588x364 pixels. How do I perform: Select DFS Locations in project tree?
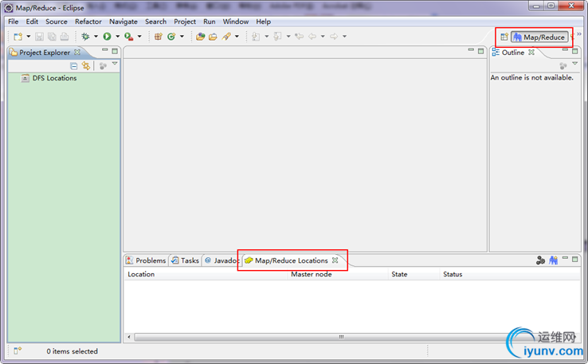point(54,78)
